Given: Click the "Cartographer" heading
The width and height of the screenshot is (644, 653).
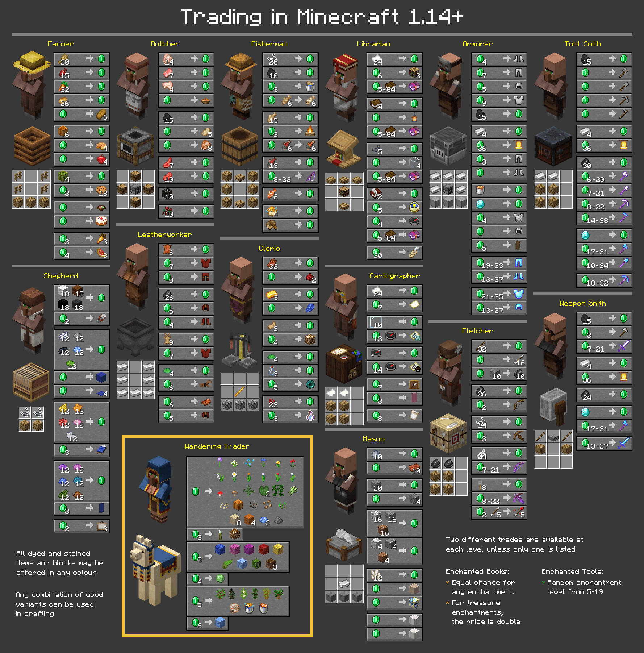Looking at the screenshot, I should coord(394,276).
